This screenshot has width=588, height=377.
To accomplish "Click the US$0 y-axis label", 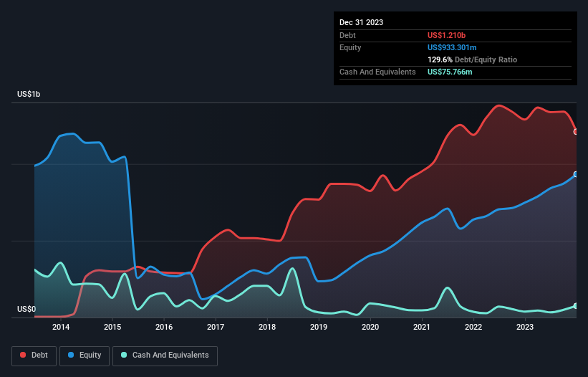I will point(26,309).
